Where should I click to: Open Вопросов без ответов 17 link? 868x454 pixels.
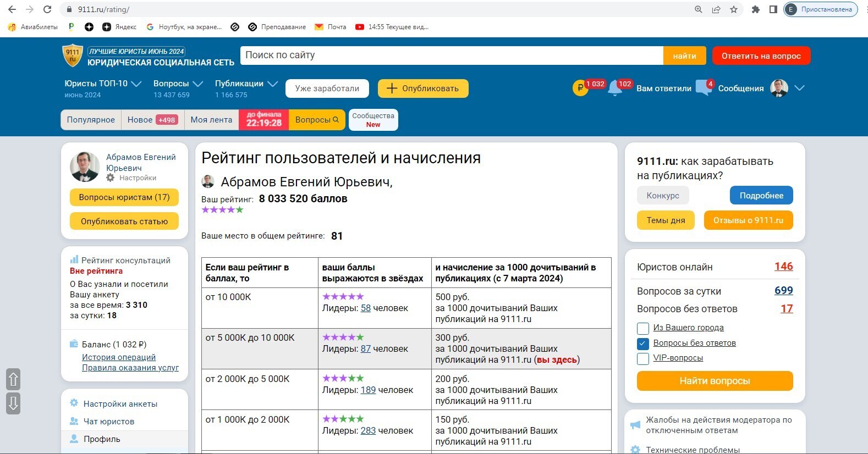[x=787, y=309]
